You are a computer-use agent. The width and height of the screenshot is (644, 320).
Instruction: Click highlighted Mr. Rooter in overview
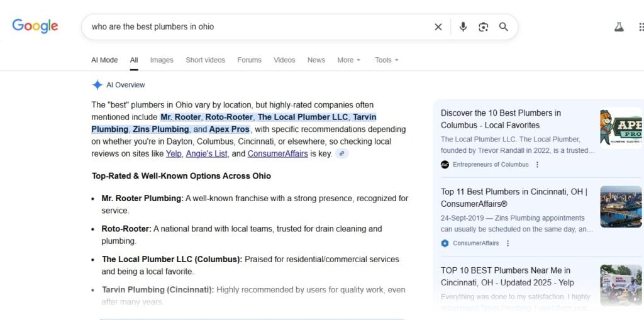click(180, 117)
